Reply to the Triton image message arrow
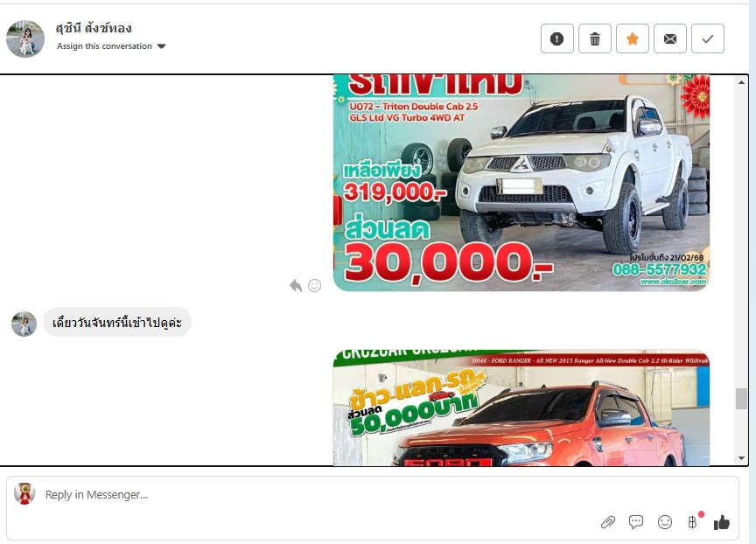756x544 pixels. (x=296, y=286)
